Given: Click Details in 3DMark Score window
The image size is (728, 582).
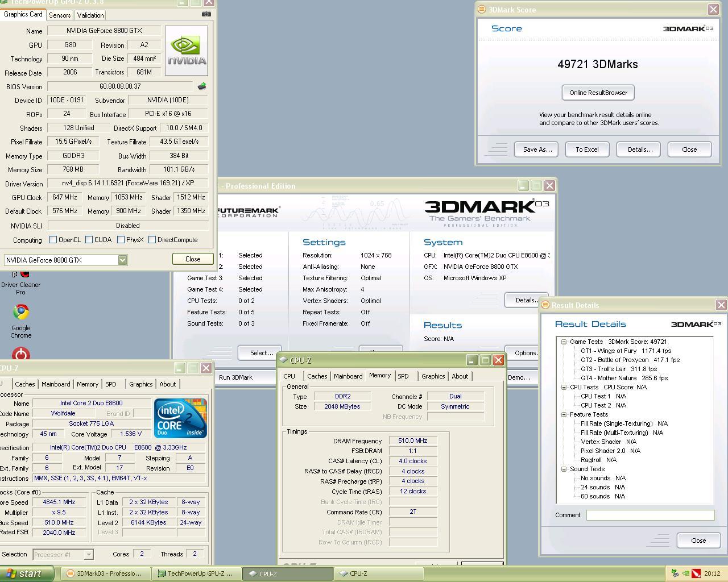Looking at the screenshot, I should [640, 149].
